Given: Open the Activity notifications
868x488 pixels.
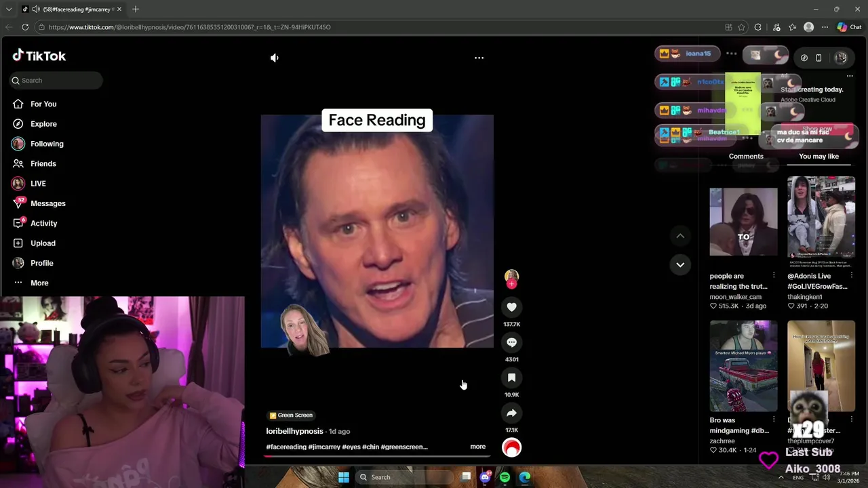Looking at the screenshot, I should point(35,223).
